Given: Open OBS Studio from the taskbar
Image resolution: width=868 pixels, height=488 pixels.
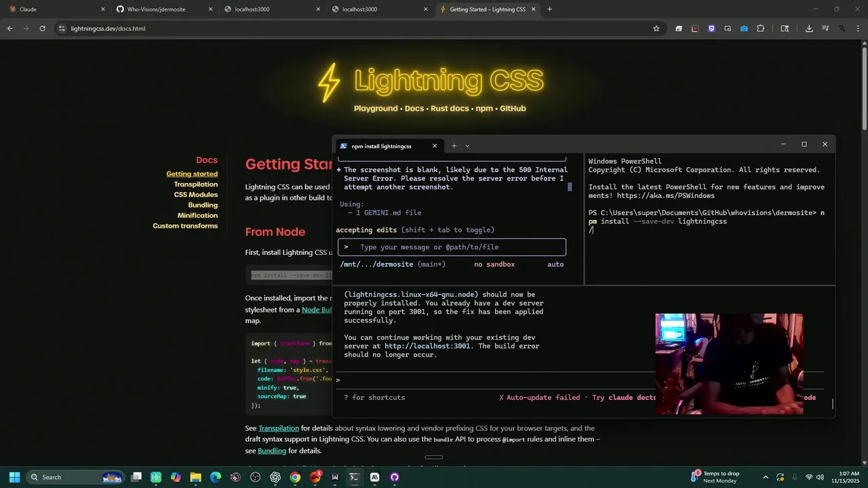Looking at the screenshot, I should (x=256, y=477).
